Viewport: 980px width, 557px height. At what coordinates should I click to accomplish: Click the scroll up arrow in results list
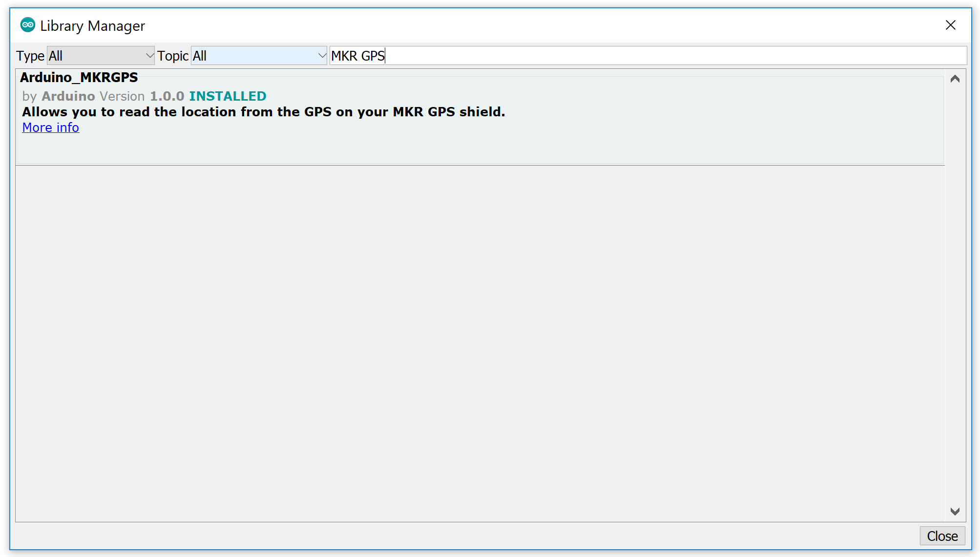point(955,79)
